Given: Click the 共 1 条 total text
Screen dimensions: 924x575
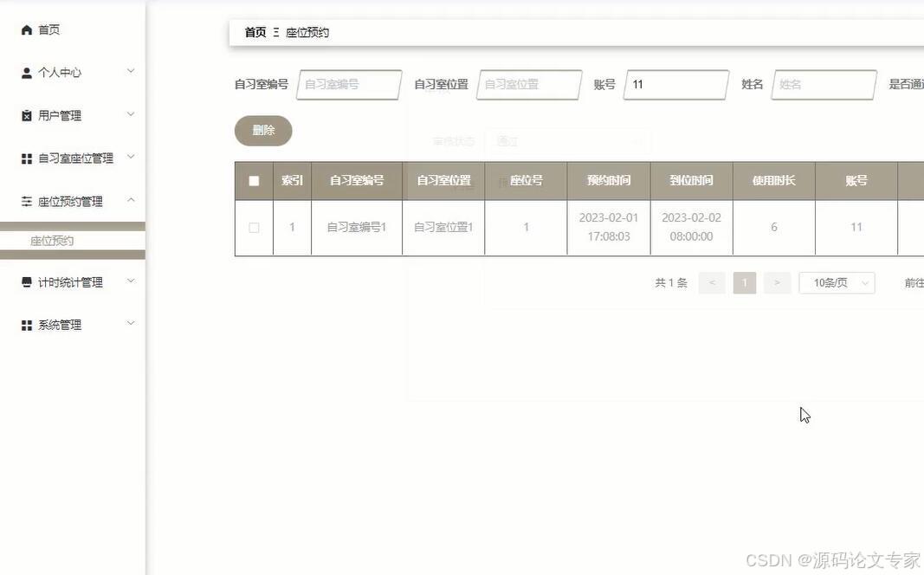Looking at the screenshot, I should [671, 283].
